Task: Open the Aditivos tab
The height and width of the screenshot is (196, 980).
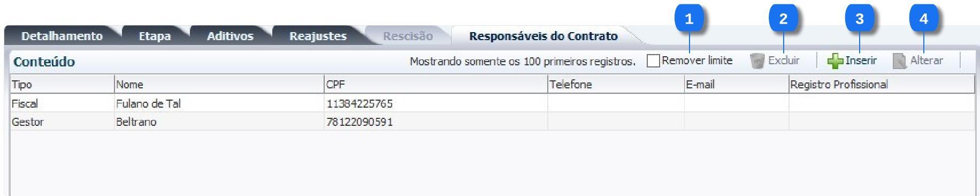Action: (230, 36)
